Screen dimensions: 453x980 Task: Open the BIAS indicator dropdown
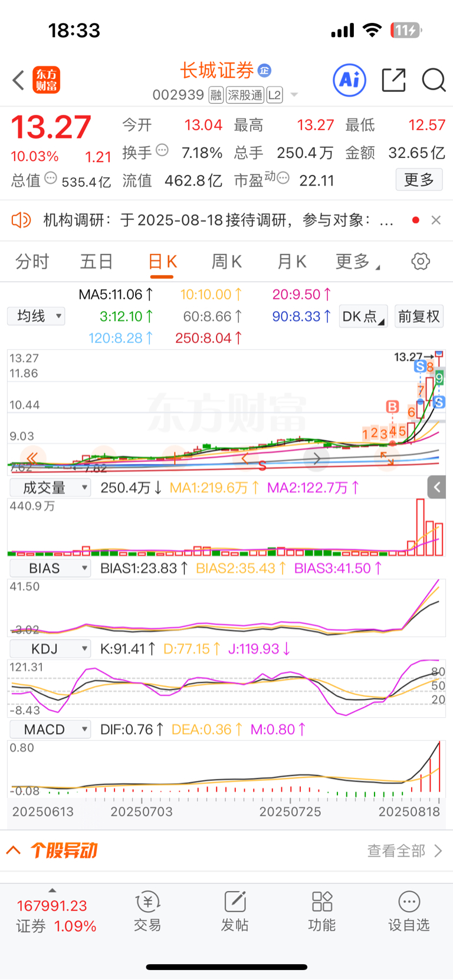point(50,569)
